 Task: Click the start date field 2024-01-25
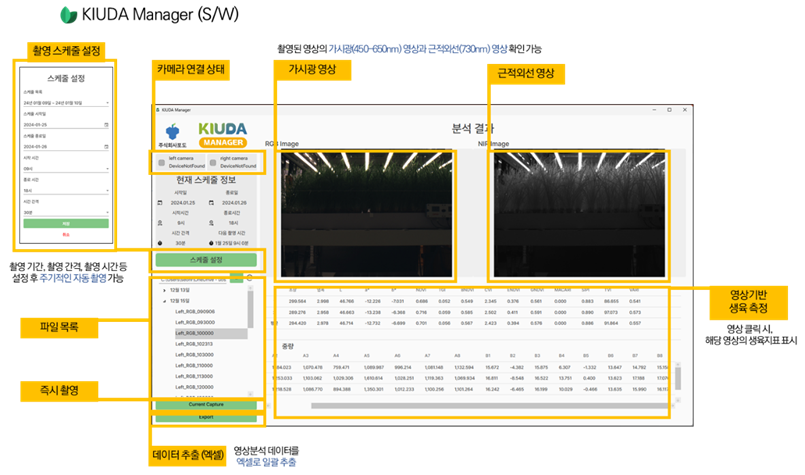click(x=66, y=125)
